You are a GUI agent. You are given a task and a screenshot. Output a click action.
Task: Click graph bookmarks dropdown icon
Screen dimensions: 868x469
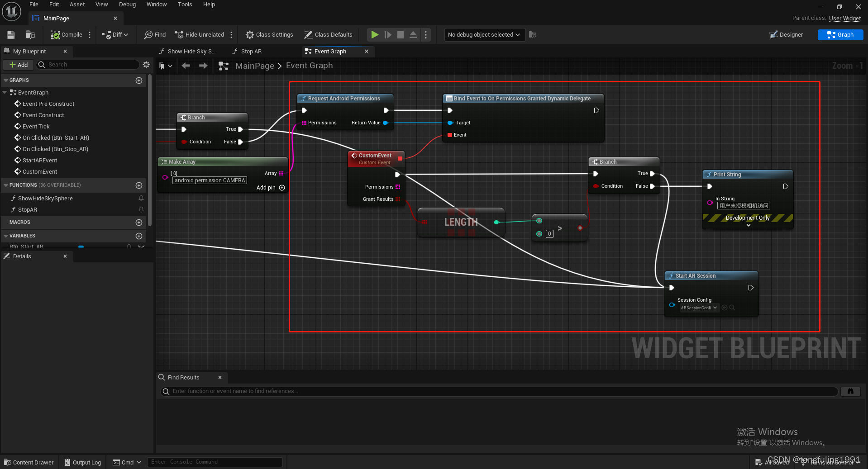[166, 66]
